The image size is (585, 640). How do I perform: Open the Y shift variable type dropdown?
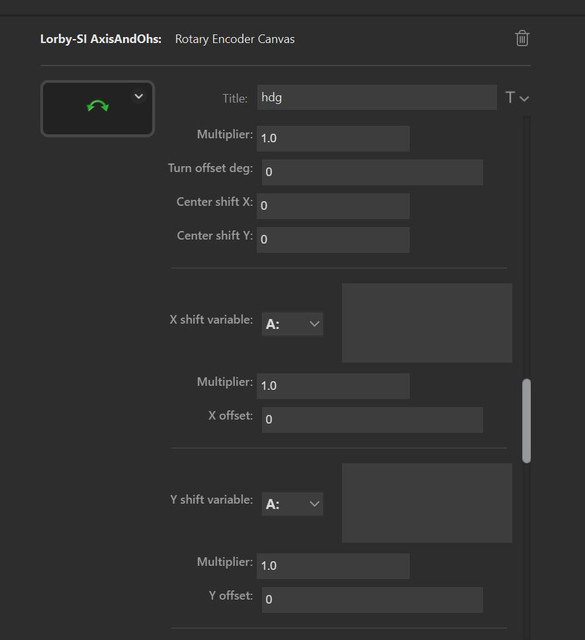coord(292,504)
